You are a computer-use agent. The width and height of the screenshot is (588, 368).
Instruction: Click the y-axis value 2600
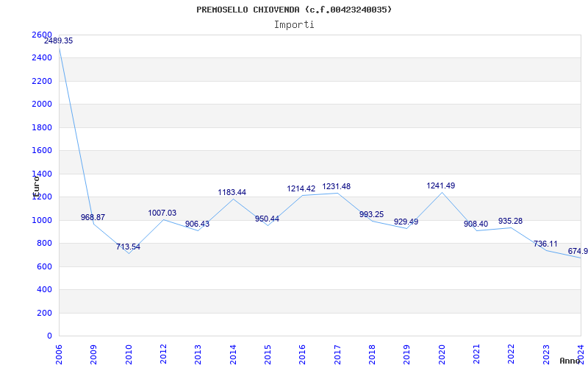42,35
